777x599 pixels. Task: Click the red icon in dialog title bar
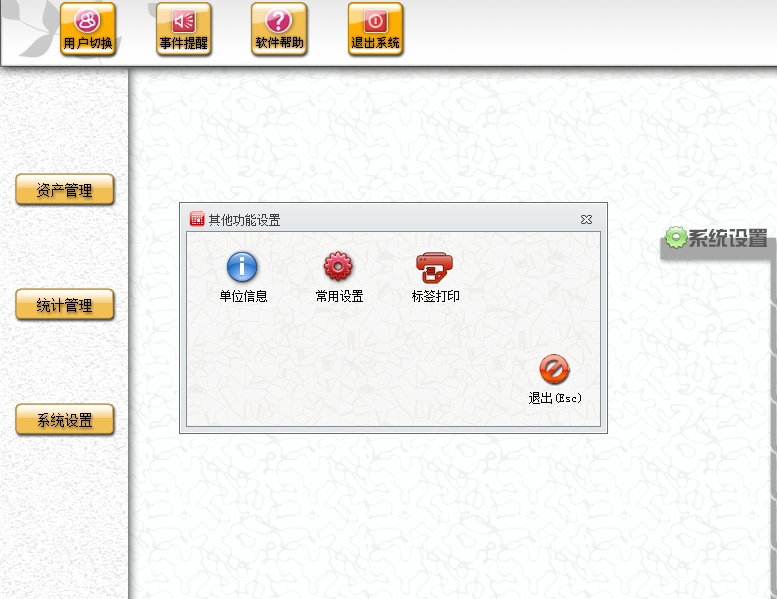pos(197,219)
